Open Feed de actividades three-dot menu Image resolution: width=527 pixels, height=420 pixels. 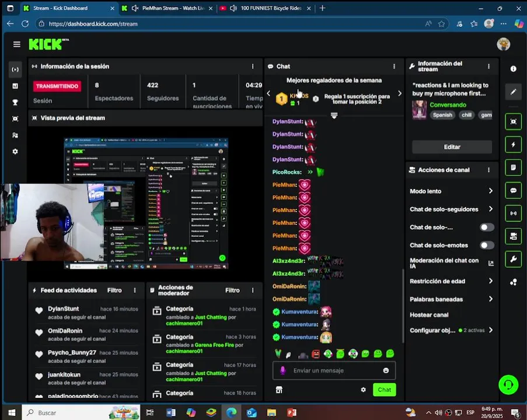tap(135, 290)
